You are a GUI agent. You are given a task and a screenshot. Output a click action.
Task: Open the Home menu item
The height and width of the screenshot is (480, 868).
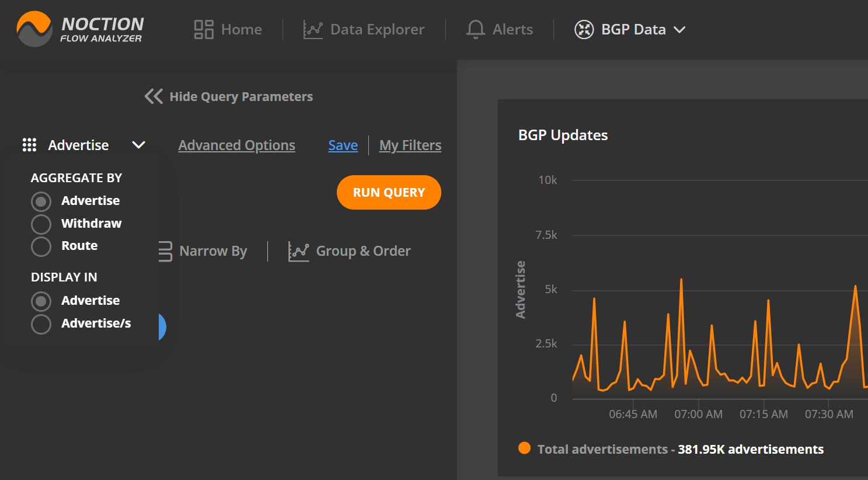point(228,29)
